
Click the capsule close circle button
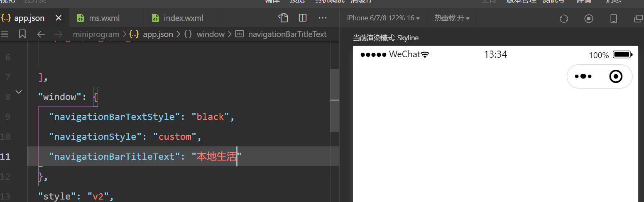616,76
